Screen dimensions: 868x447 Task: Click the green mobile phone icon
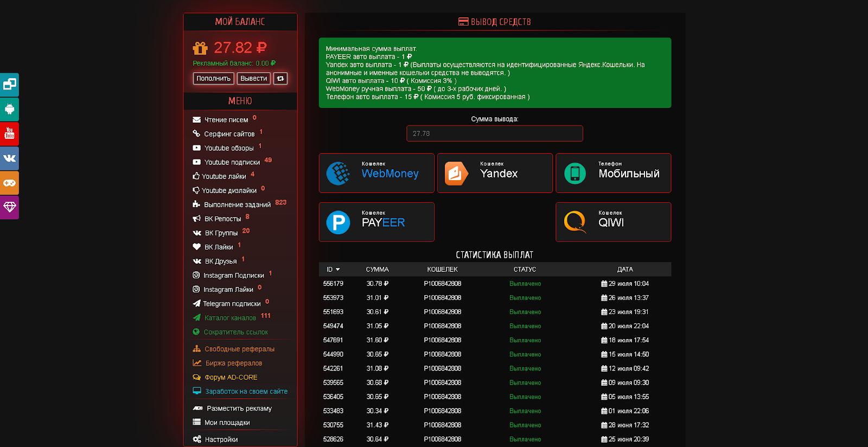(575, 174)
